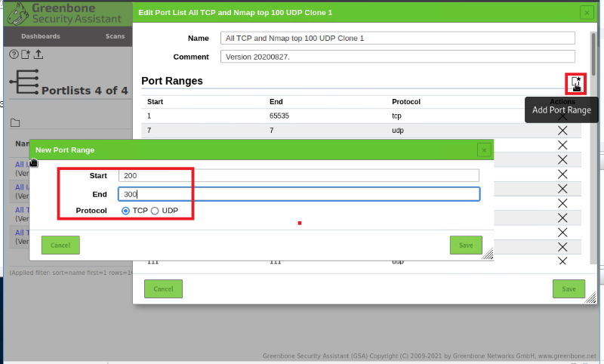
Task: Click the Import Port List upload icon
Action: (39, 54)
